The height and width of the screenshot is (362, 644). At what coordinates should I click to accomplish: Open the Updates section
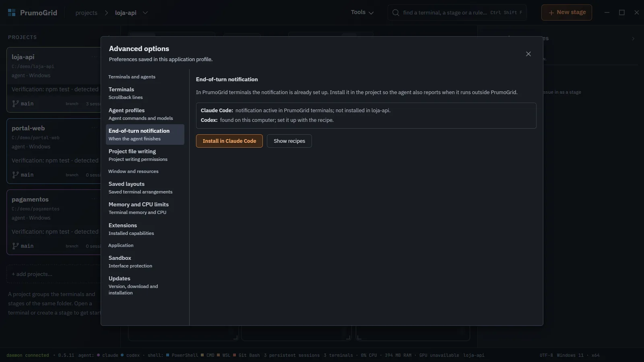145,285
